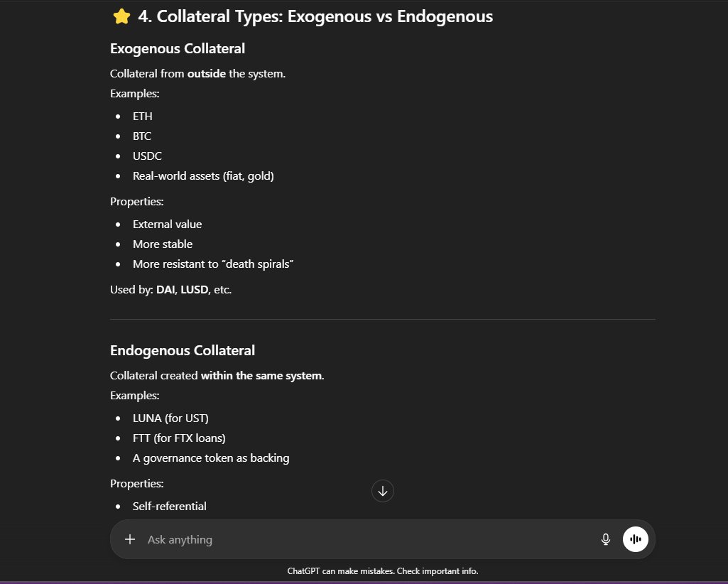Select the 'Endogenous Collateral' subheading
Viewport: 728px width, 584px height.
183,350
